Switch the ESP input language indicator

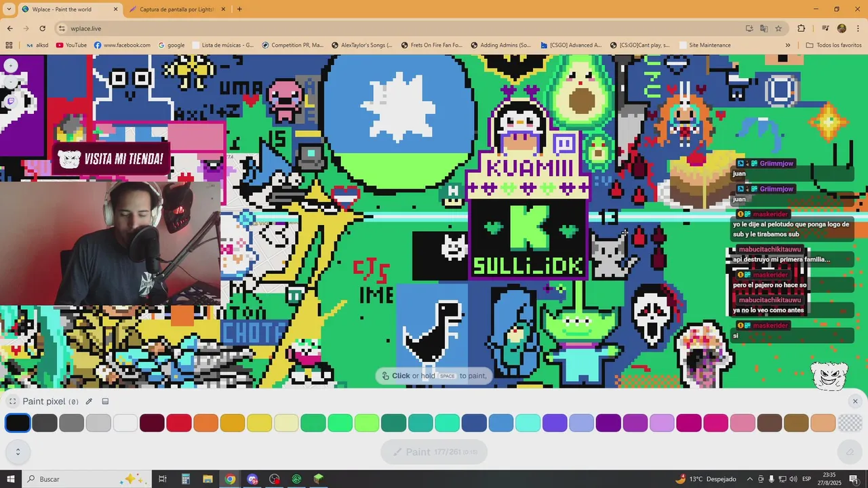point(808,479)
